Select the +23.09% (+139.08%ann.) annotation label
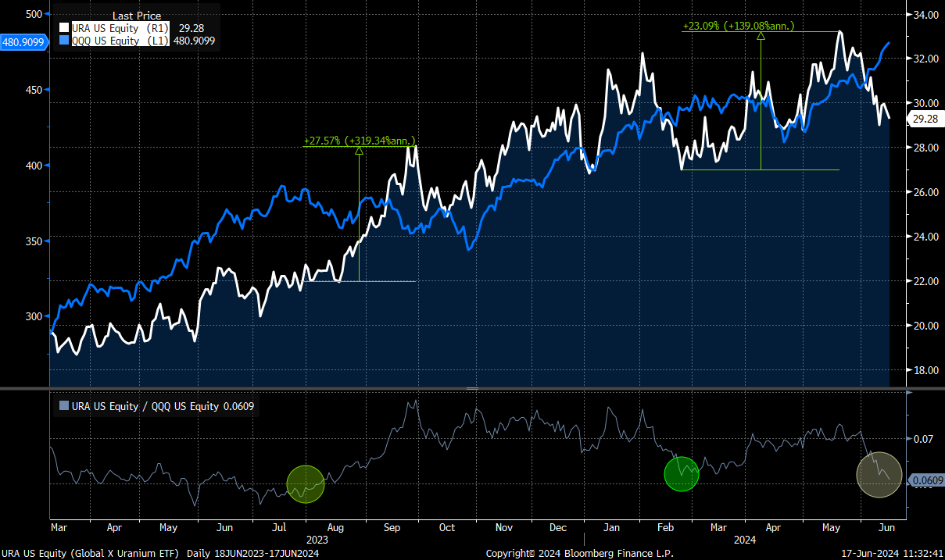 click(x=739, y=26)
